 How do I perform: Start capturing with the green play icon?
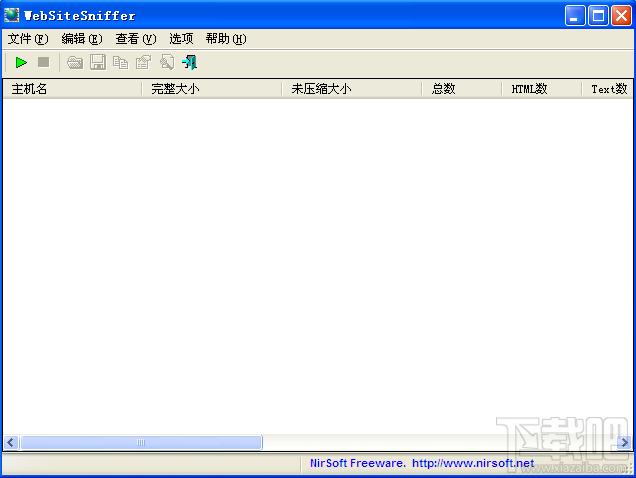[21, 62]
